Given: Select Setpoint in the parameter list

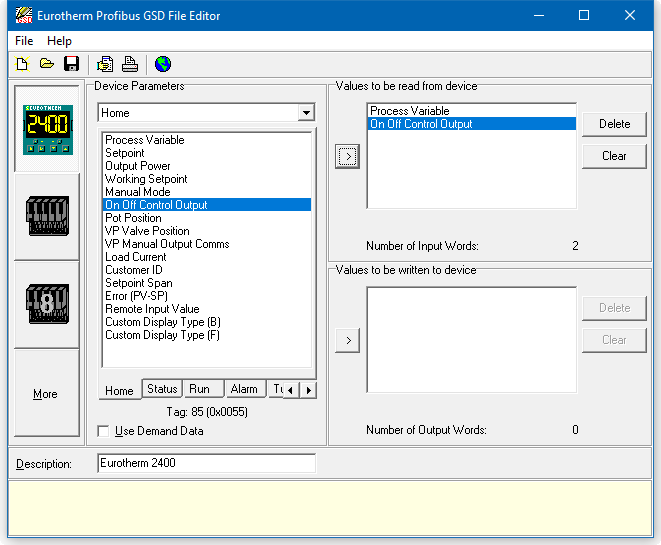Looking at the screenshot, I should (207, 153).
